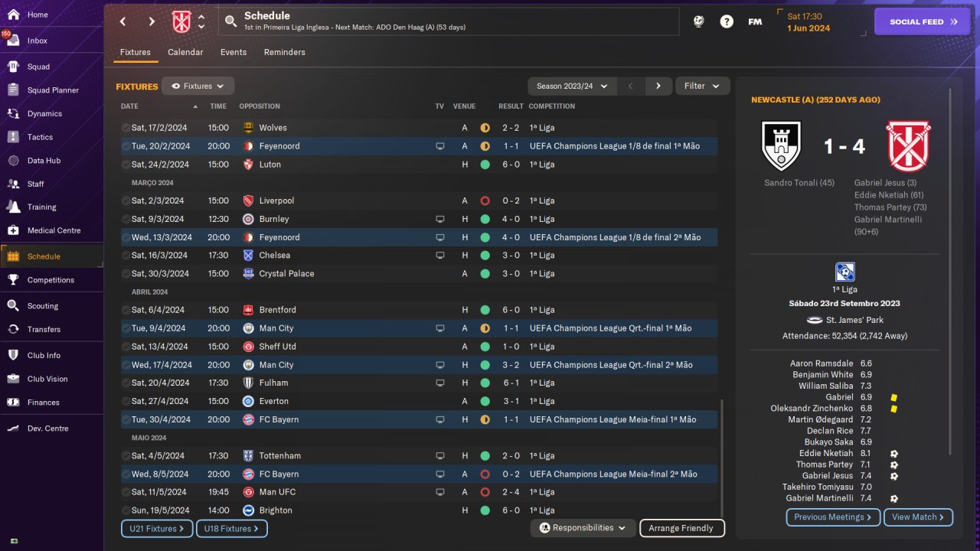Open the Club Info shield icon
The height and width of the screenshot is (551, 980).
[x=13, y=355]
